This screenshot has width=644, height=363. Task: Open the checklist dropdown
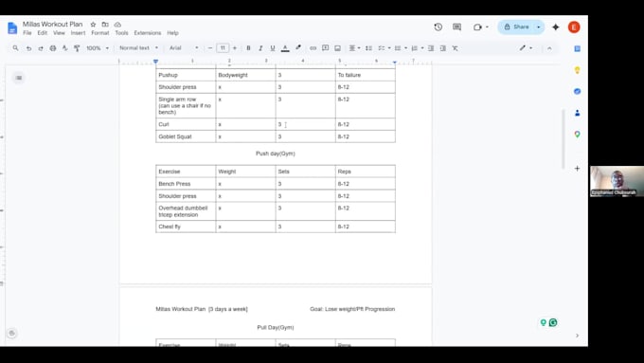tap(384, 48)
